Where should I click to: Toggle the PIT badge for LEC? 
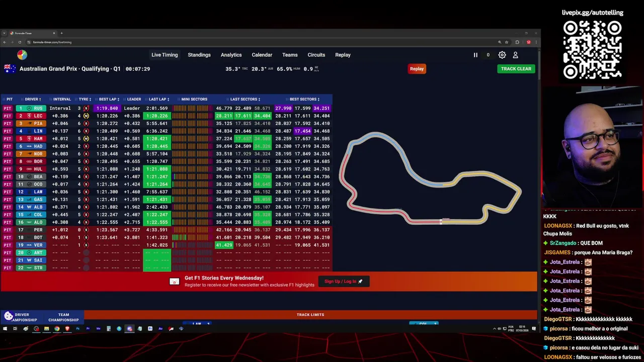(8, 116)
